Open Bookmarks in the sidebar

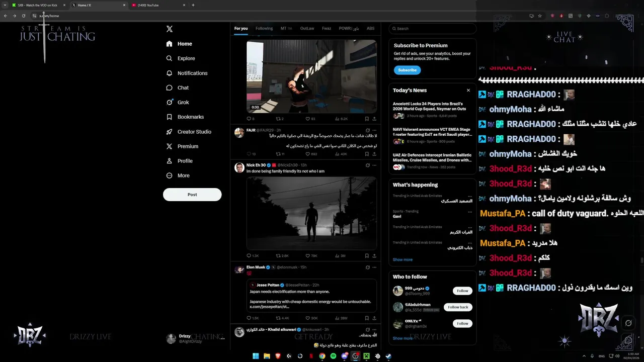click(185, 117)
